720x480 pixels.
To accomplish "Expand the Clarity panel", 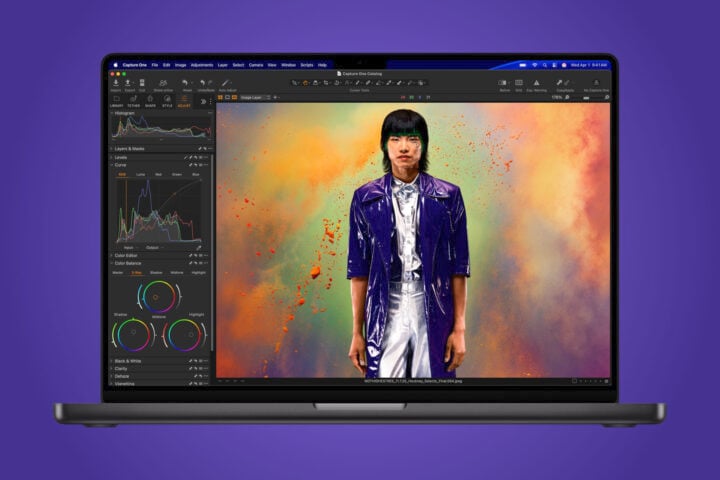I will click(x=112, y=368).
